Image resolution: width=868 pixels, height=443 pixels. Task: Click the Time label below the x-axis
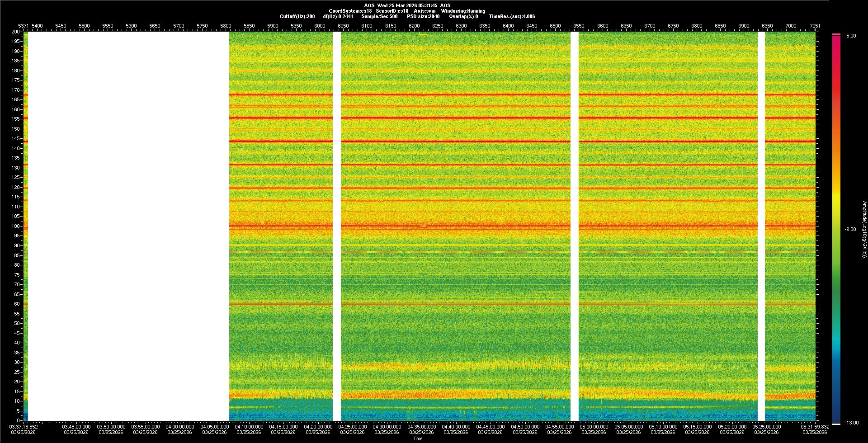point(418,438)
